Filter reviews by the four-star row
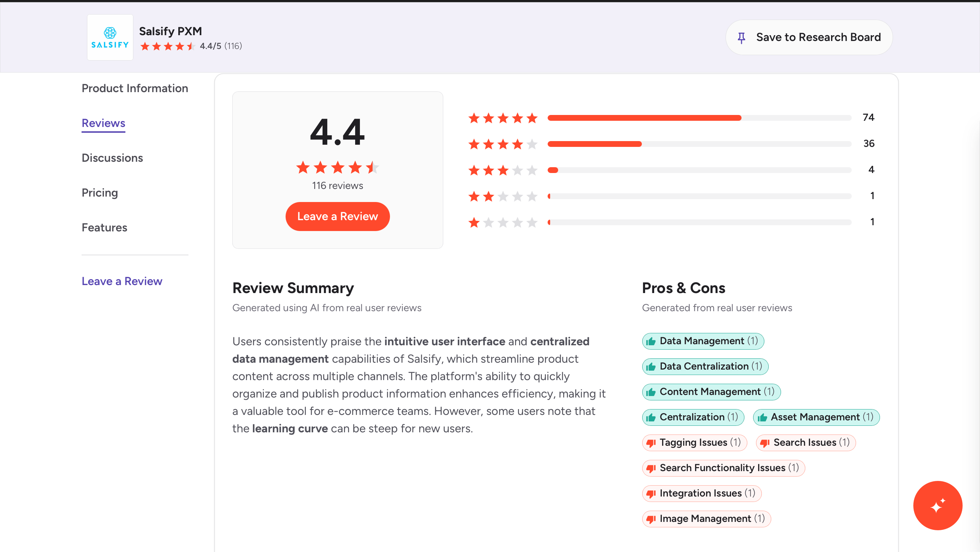980x552 pixels. click(x=672, y=144)
